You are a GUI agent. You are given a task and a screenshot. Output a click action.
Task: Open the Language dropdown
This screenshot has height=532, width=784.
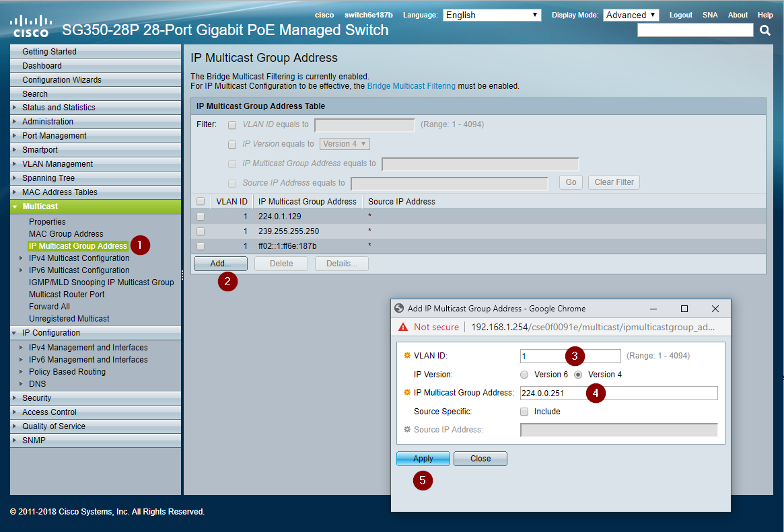pos(492,15)
